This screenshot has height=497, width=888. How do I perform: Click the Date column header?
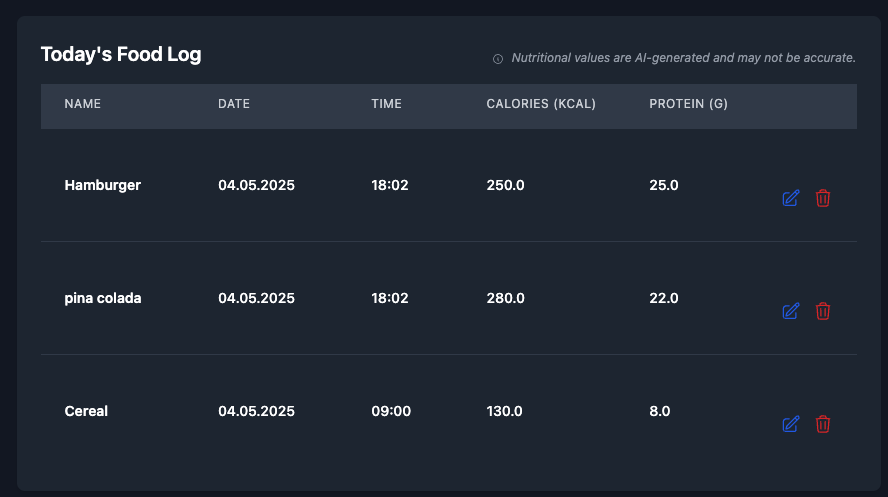click(x=234, y=104)
